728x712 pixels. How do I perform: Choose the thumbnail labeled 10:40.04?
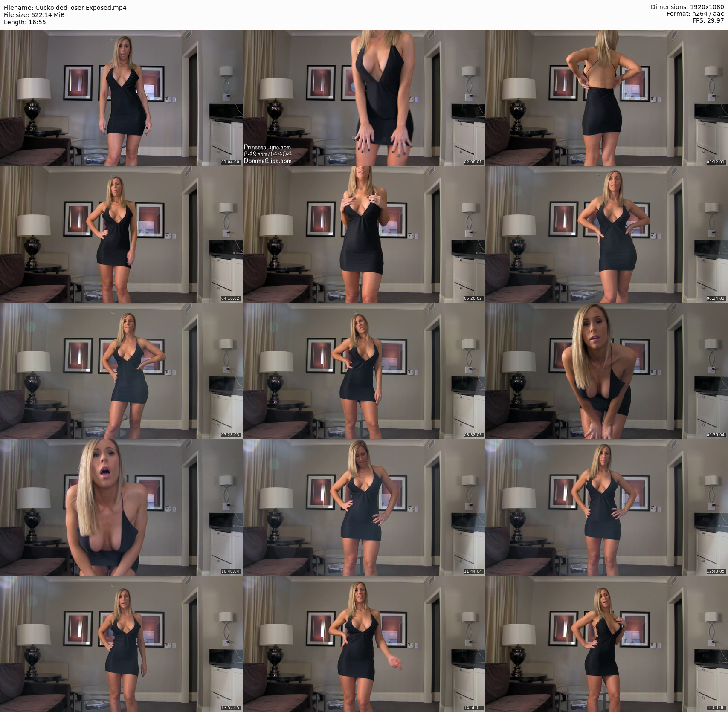(121, 507)
